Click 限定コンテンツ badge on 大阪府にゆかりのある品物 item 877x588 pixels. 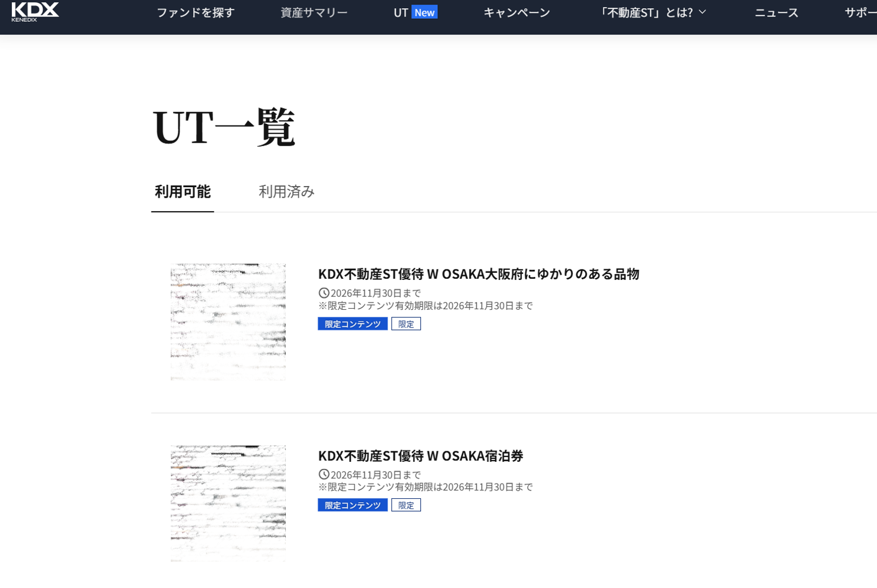[353, 324]
